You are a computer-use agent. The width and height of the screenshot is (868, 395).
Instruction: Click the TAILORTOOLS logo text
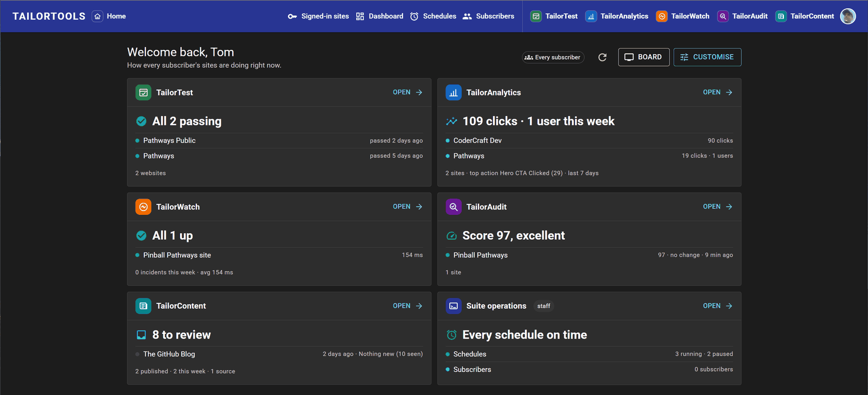click(49, 16)
